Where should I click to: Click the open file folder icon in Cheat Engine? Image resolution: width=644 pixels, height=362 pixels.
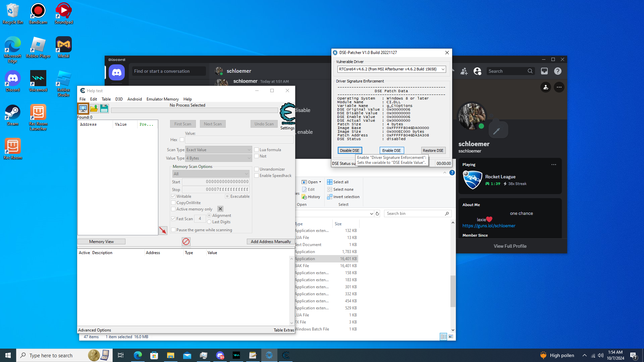(x=94, y=109)
